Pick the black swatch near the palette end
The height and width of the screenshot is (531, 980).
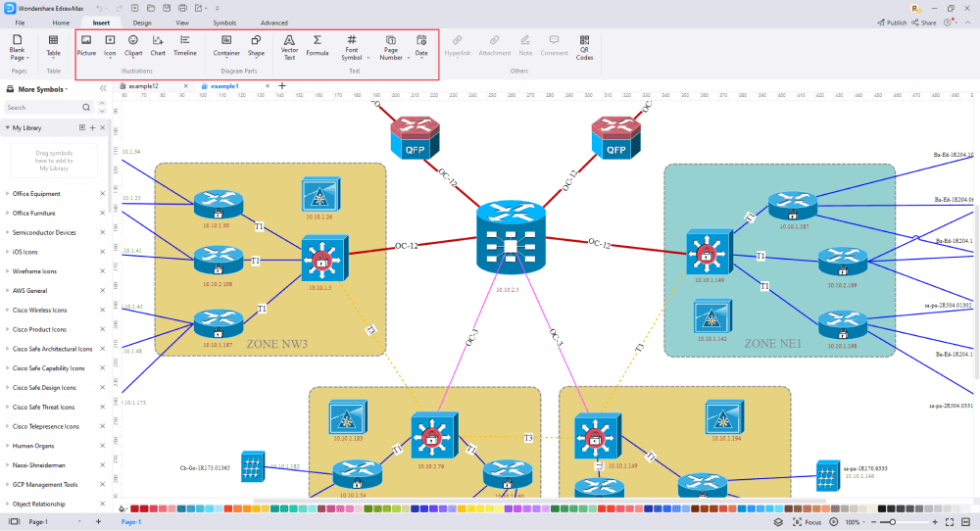click(882, 509)
